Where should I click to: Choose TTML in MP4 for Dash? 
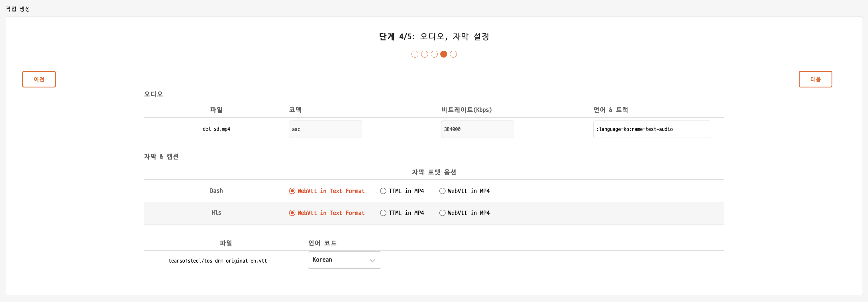click(x=383, y=191)
